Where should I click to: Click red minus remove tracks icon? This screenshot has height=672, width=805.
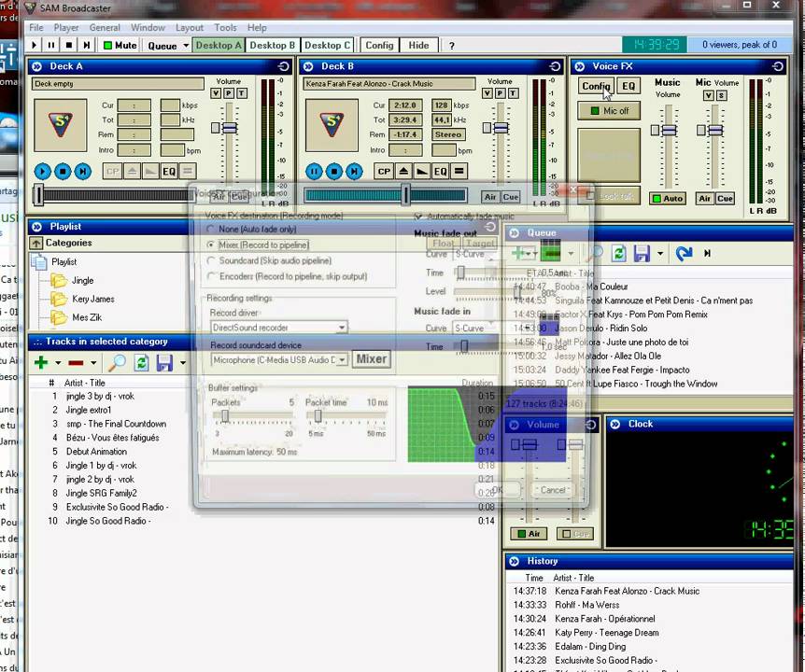tap(76, 363)
